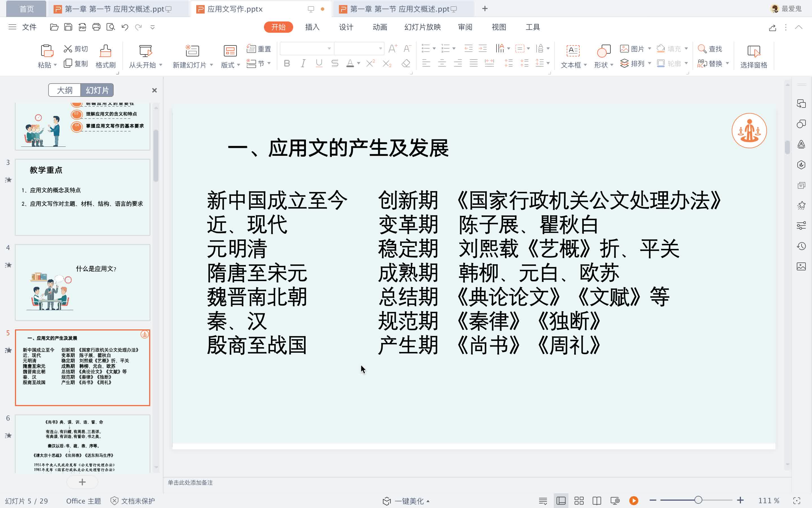Start slideshow with 从头开始 icon
Viewport: 812px width, 508px height.
[145, 51]
